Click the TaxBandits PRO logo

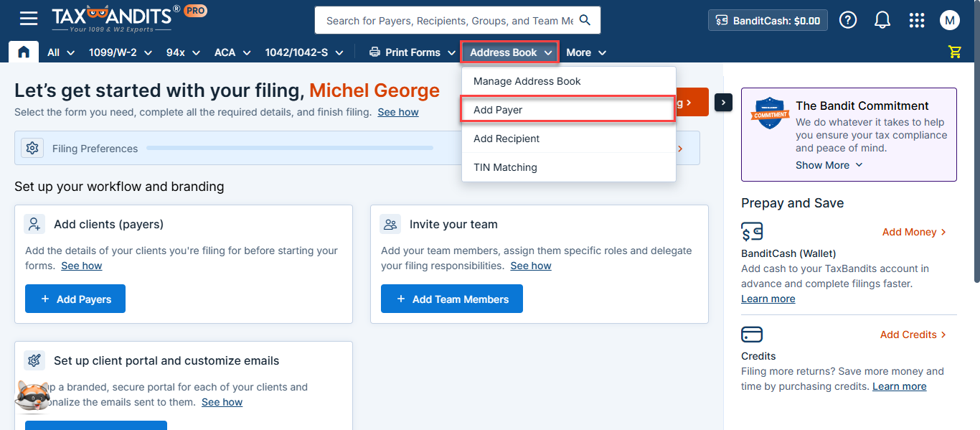pos(130,19)
